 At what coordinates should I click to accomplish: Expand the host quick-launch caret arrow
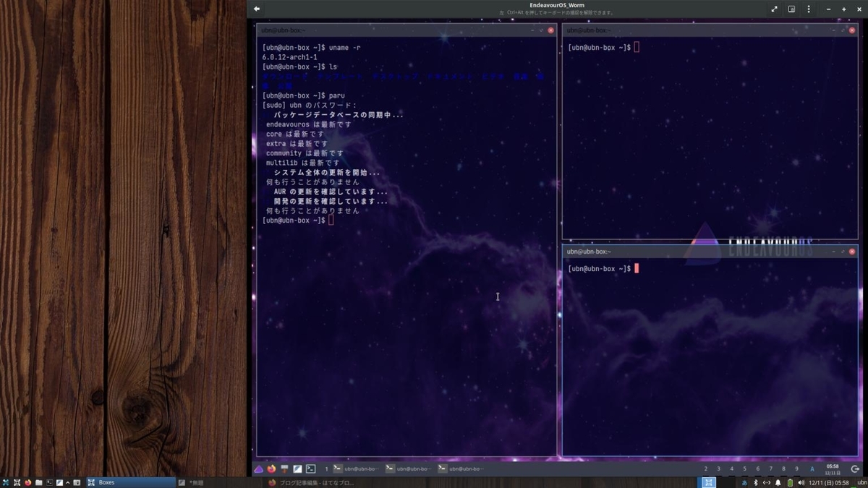click(x=68, y=482)
